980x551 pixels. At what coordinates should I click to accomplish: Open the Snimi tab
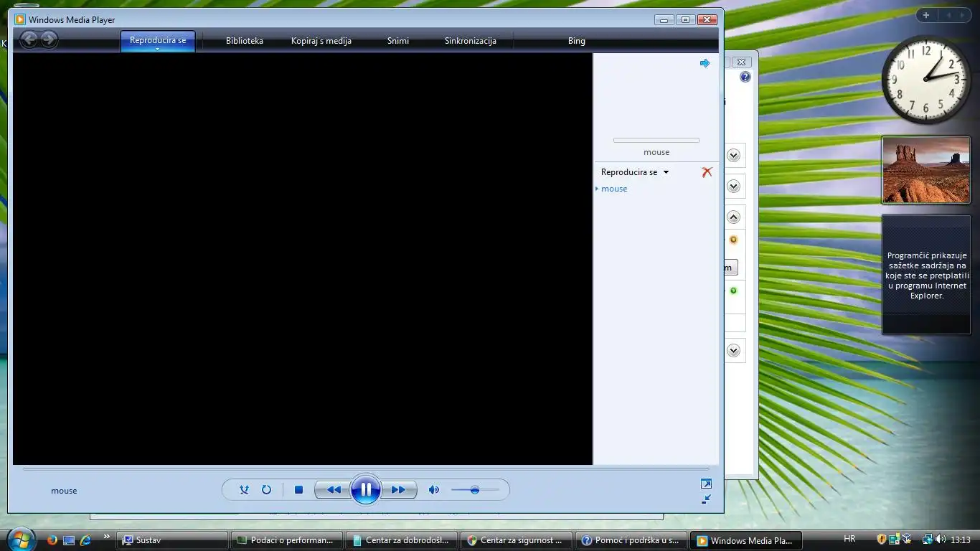click(398, 41)
